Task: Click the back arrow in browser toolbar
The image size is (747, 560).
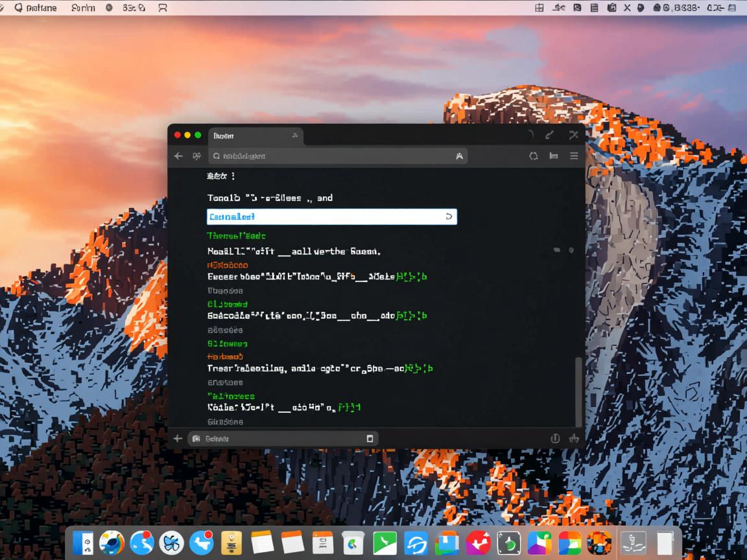Action: pyautogui.click(x=178, y=156)
